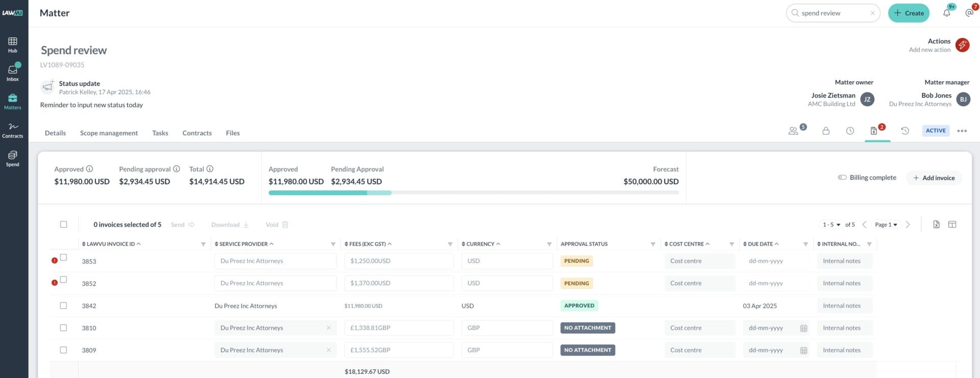Expand the Page 1 dropdown
Viewport: 980px width, 378px height.
click(886, 224)
